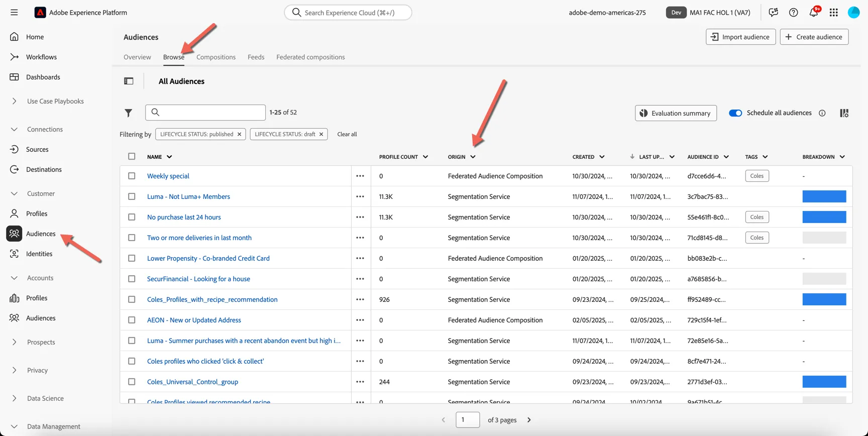Click the Adobe Experience Platform logo
The image size is (868, 436).
pos(40,13)
